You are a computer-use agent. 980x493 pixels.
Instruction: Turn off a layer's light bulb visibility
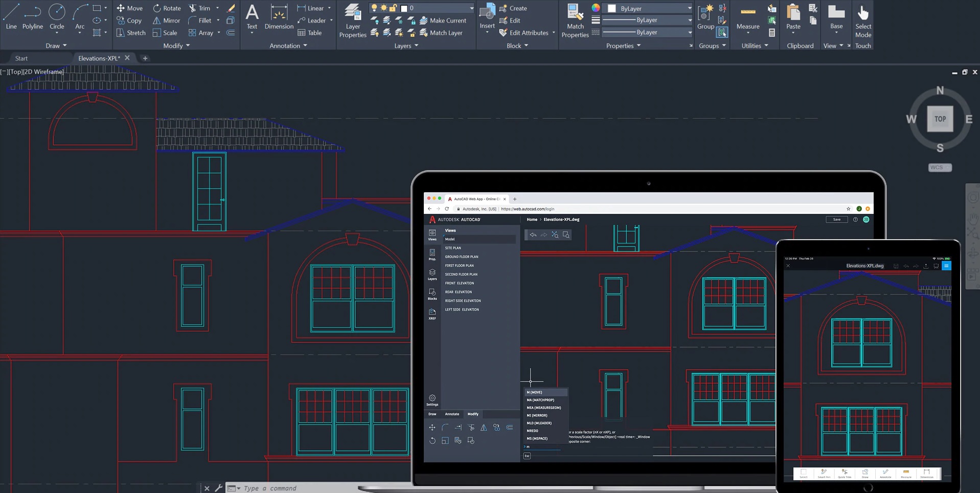click(x=374, y=8)
